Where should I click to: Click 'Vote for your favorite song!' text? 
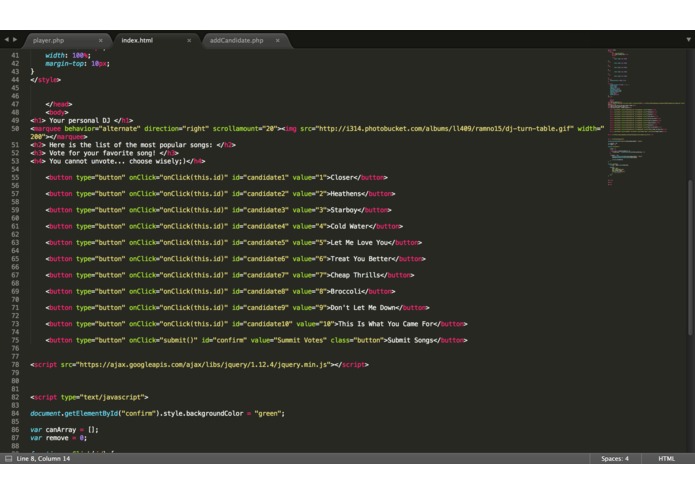point(102,153)
